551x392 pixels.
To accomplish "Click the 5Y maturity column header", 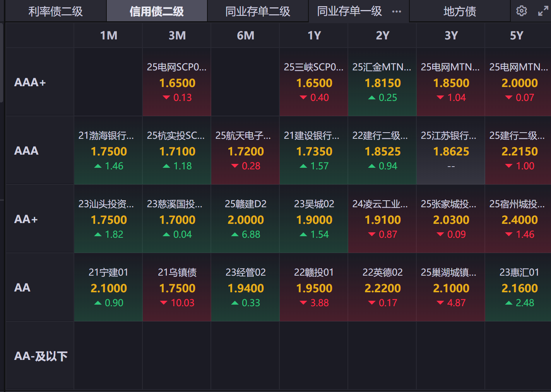I will coord(517,36).
